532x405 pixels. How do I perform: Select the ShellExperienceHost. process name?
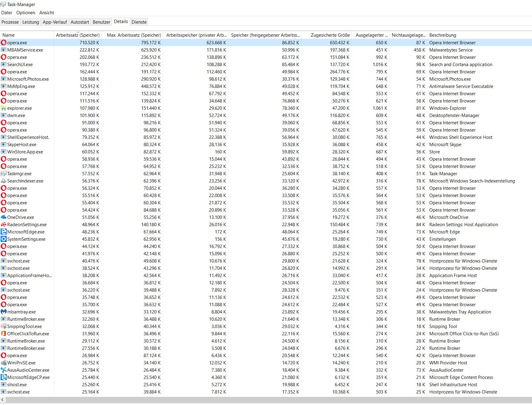tap(28, 137)
